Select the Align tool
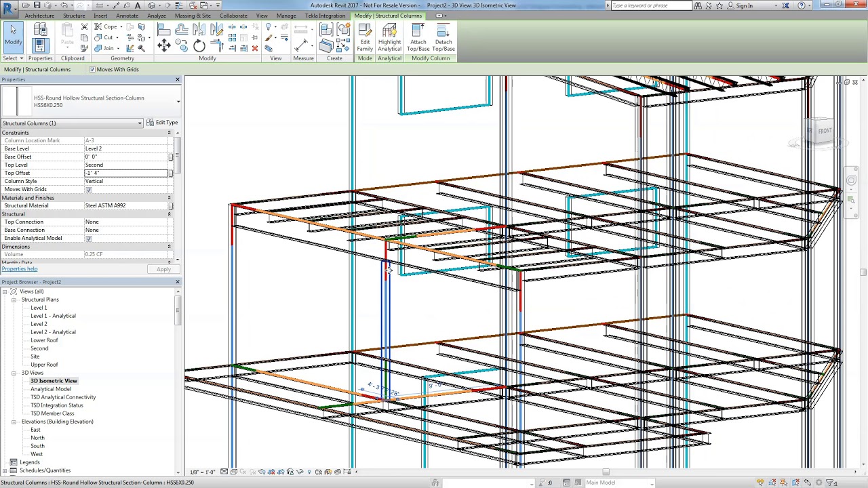868x488 pixels. point(164,29)
